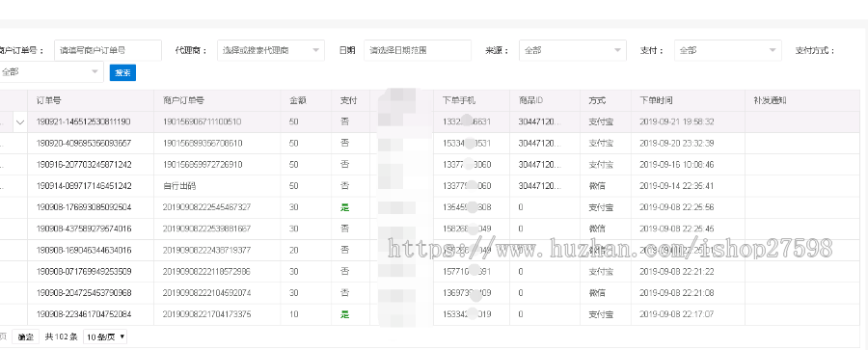868x350 pixels.
Task: Open the 代理商 search dropdown
Action: tap(271, 50)
